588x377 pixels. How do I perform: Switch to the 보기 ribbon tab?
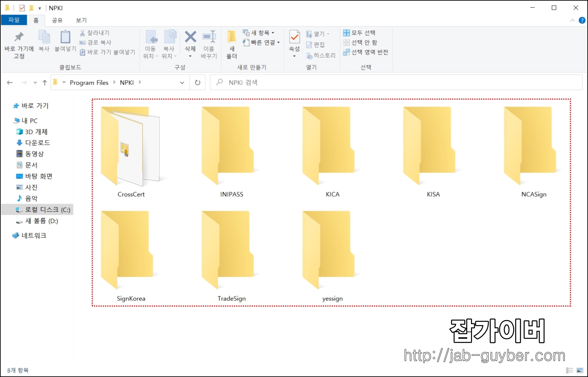[x=80, y=20]
